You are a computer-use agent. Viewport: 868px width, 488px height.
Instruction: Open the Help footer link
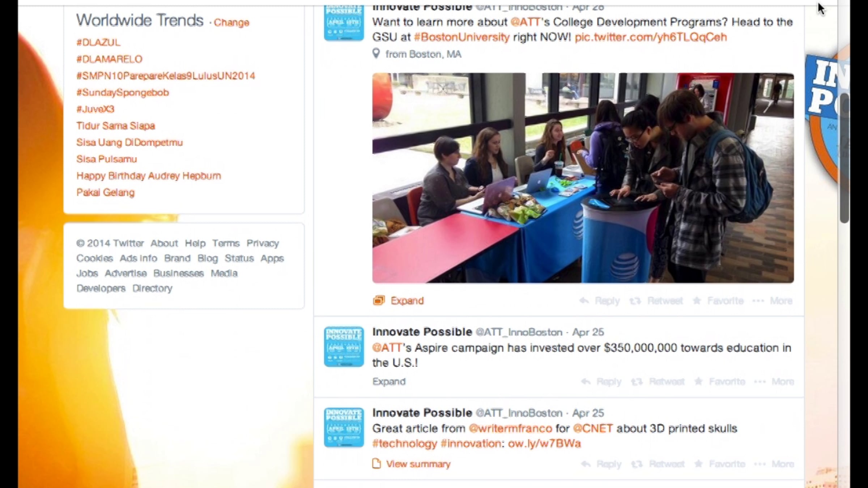[x=195, y=243]
